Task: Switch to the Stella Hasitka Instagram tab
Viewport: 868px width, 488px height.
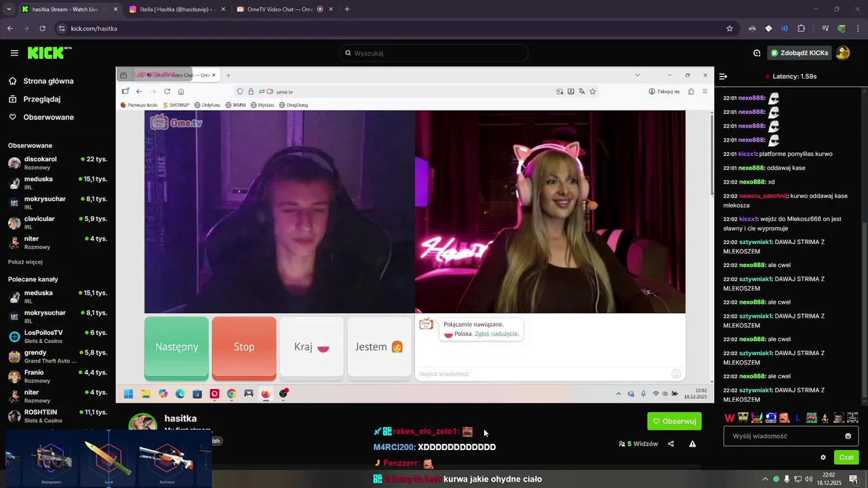Action: point(178,9)
